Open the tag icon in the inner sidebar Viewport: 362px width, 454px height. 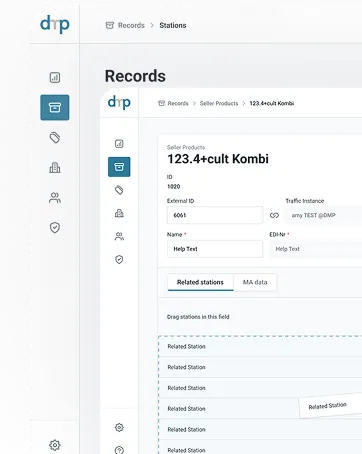[x=119, y=190]
